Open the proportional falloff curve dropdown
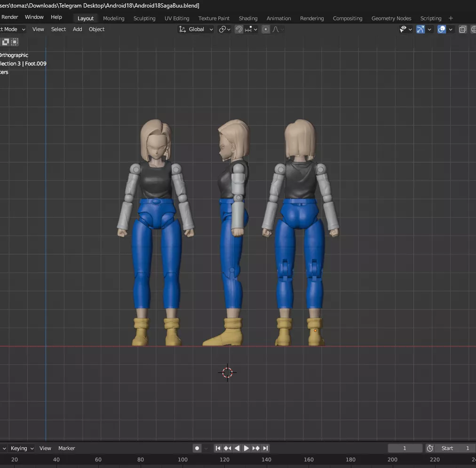Viewport: 476px width, 468px height. point(278,29)
